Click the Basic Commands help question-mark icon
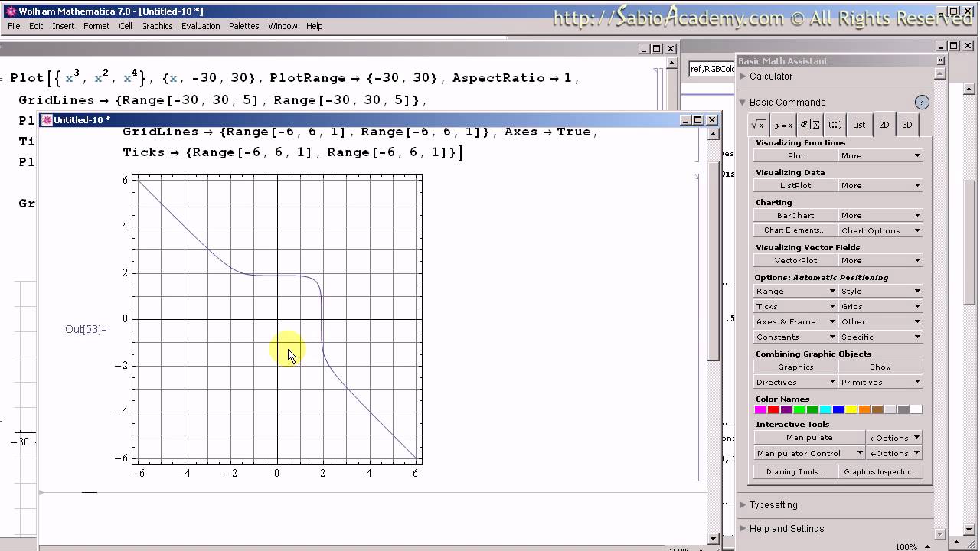This screenshot has width=980, height=551. click(922, 102)
